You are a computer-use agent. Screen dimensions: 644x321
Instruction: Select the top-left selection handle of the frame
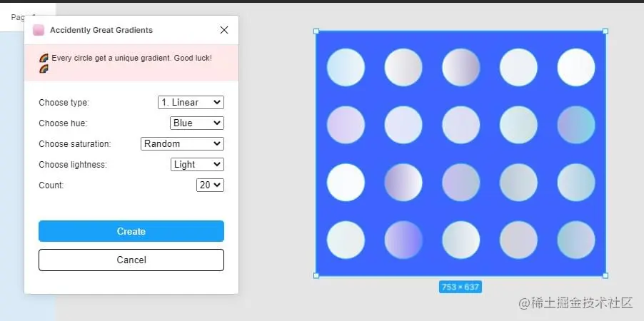click(316, 31)
